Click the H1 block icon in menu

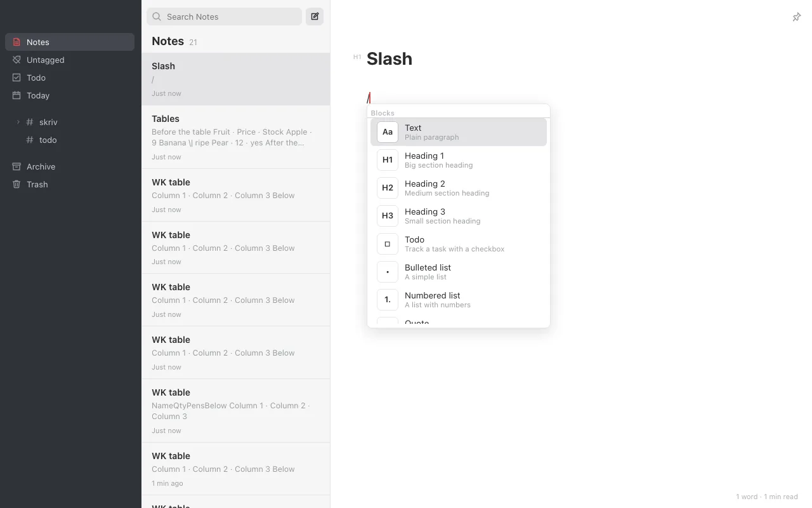tap(388, 160)
